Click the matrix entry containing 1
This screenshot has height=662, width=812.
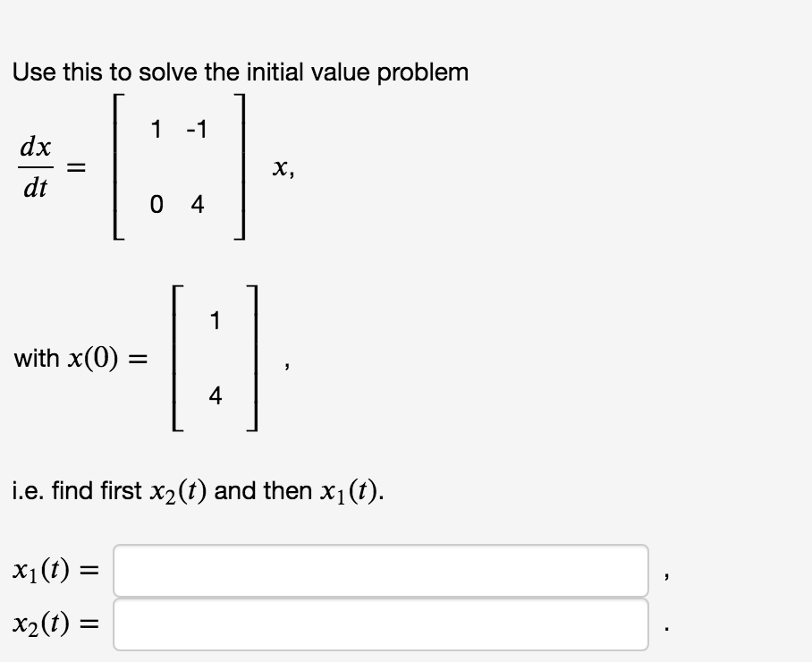pos(155,129)
